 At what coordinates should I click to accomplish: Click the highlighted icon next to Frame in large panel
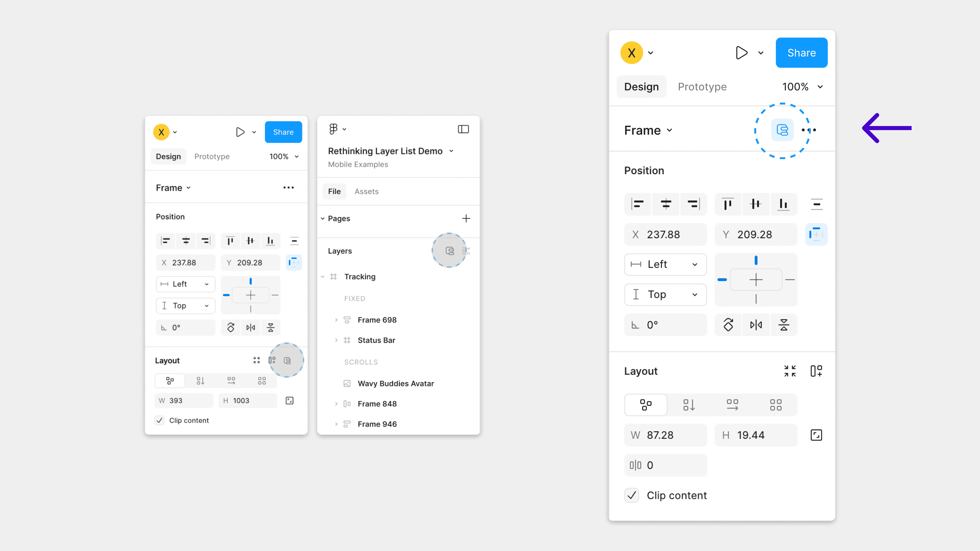coord(782,130)
